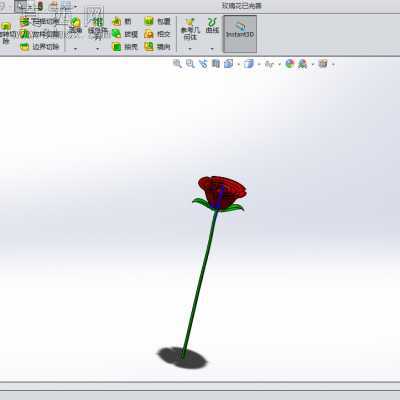Expand the Reference Geometry dropdown arrow
Screen dimensions: 400x400
[x=190, y=49]
